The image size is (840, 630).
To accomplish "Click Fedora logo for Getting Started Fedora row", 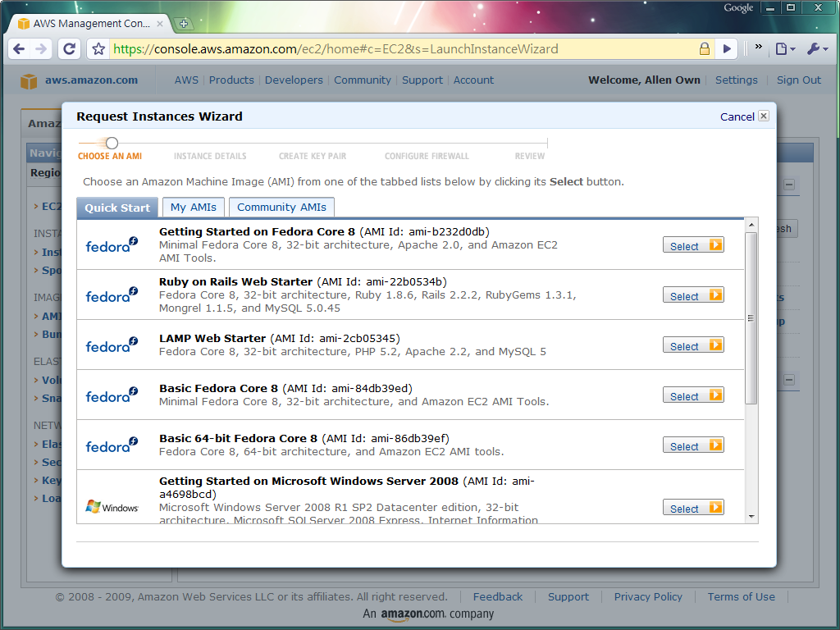I will (112, 245).
